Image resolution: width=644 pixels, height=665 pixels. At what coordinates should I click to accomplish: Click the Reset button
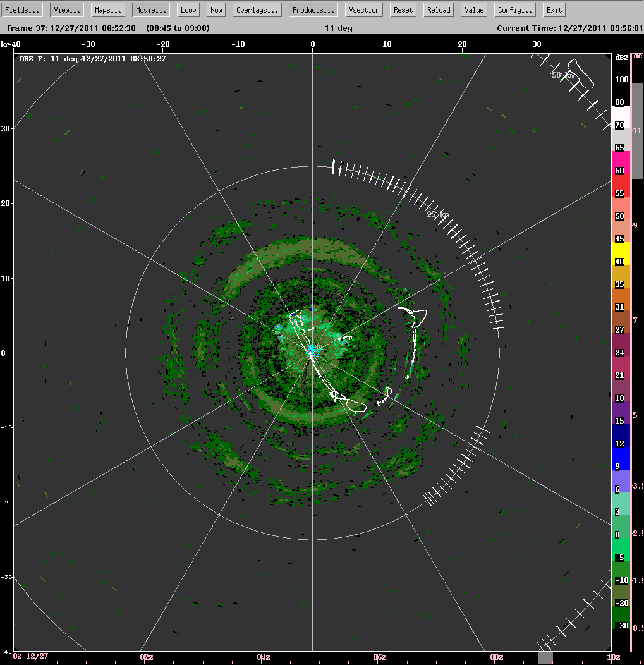pos(403,9)
